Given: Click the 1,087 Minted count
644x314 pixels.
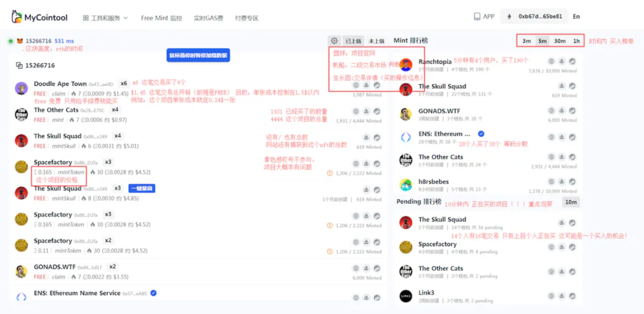Looking at the screenshot, I should tap(367, 95).
